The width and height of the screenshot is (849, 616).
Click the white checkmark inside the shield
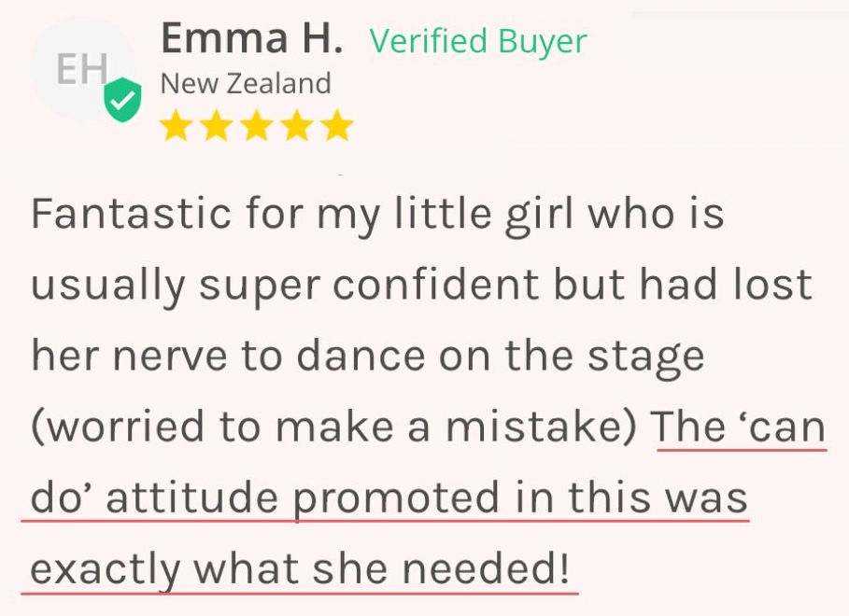pos(123,100)
